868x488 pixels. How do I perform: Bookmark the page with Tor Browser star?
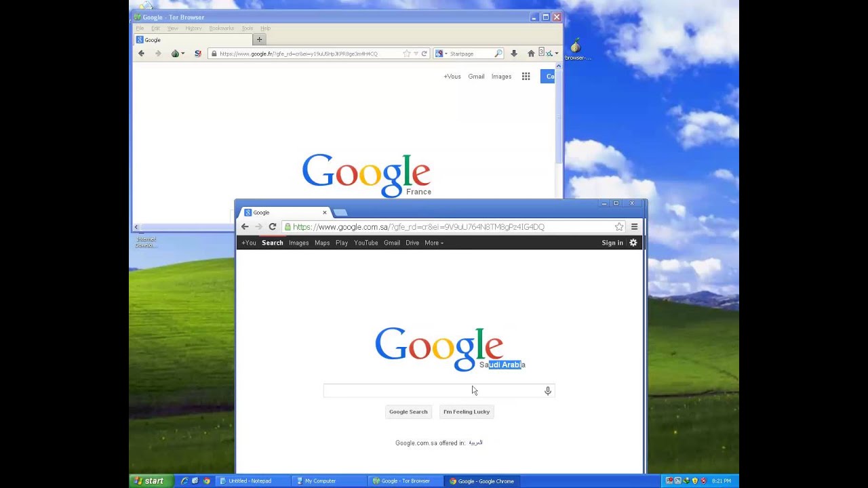tap(406, 54)
